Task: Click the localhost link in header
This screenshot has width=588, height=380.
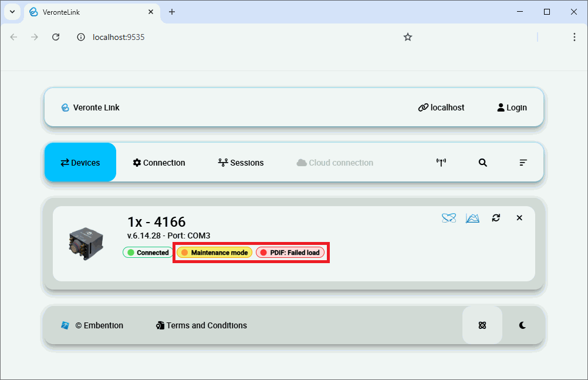Action: (x=441, y=107)
